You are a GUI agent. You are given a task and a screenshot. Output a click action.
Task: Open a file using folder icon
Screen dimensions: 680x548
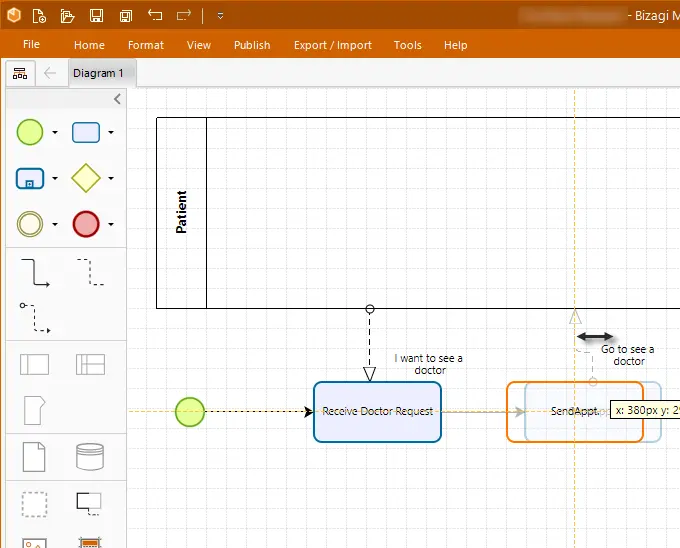click(x=67, y=16)
